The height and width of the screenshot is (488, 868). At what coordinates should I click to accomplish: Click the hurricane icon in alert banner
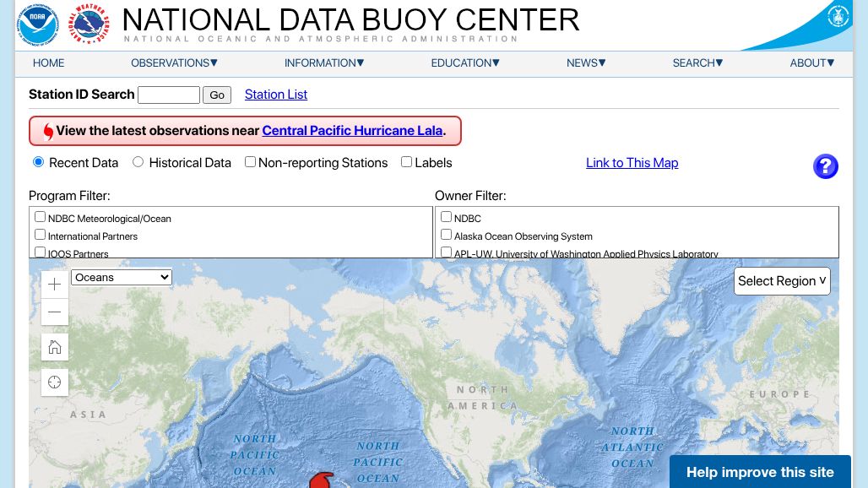(x=48, y=131)
